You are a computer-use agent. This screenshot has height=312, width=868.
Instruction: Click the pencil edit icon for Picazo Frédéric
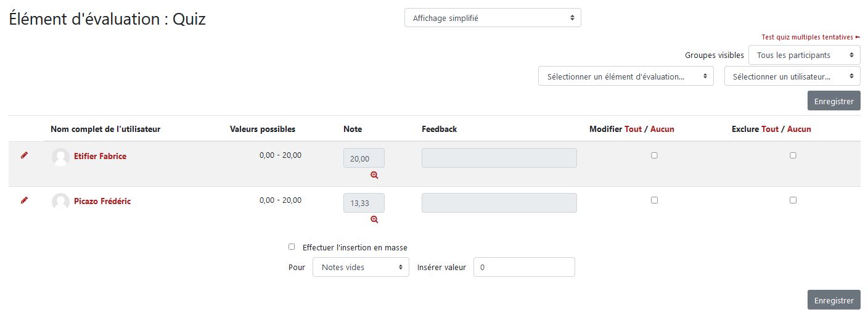click(24, 200)
